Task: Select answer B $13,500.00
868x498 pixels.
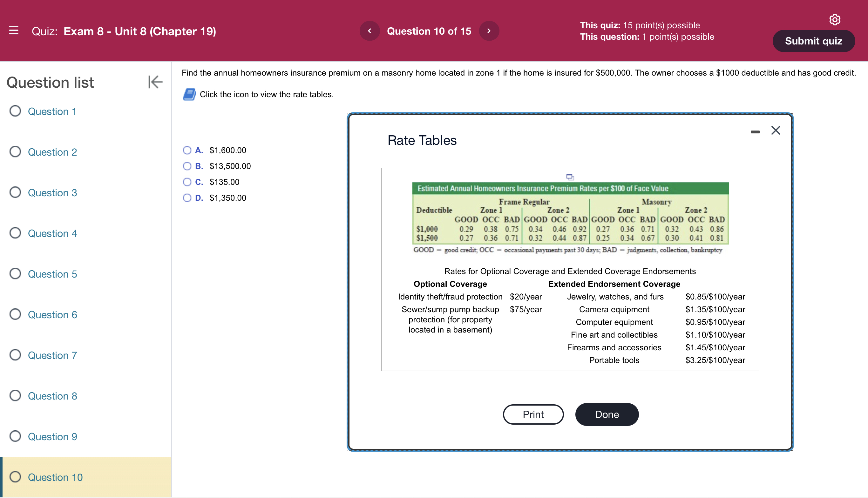Action: point(187,166)
